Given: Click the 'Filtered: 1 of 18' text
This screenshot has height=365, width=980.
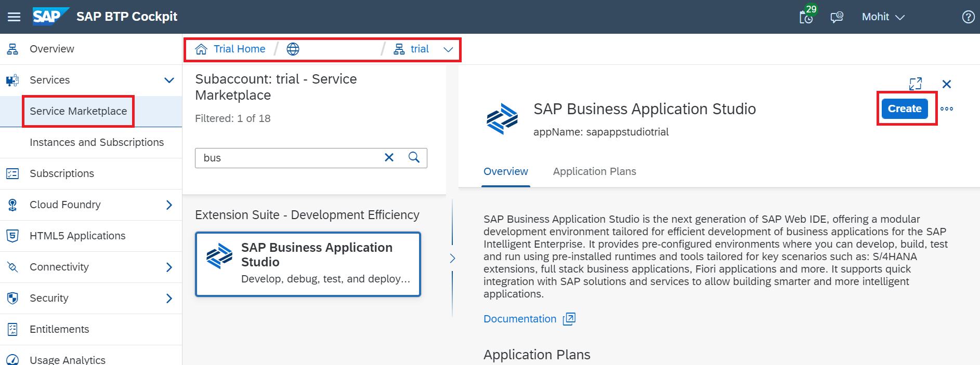Looking at the screenshot, I should [x=232, y=118].
